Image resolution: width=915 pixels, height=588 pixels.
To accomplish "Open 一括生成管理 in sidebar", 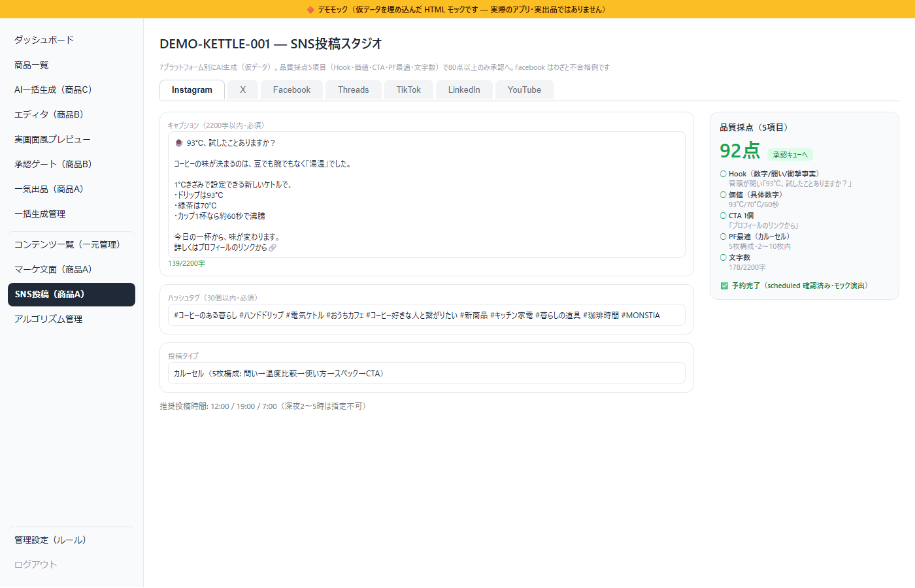I will (x=71, y=214).
